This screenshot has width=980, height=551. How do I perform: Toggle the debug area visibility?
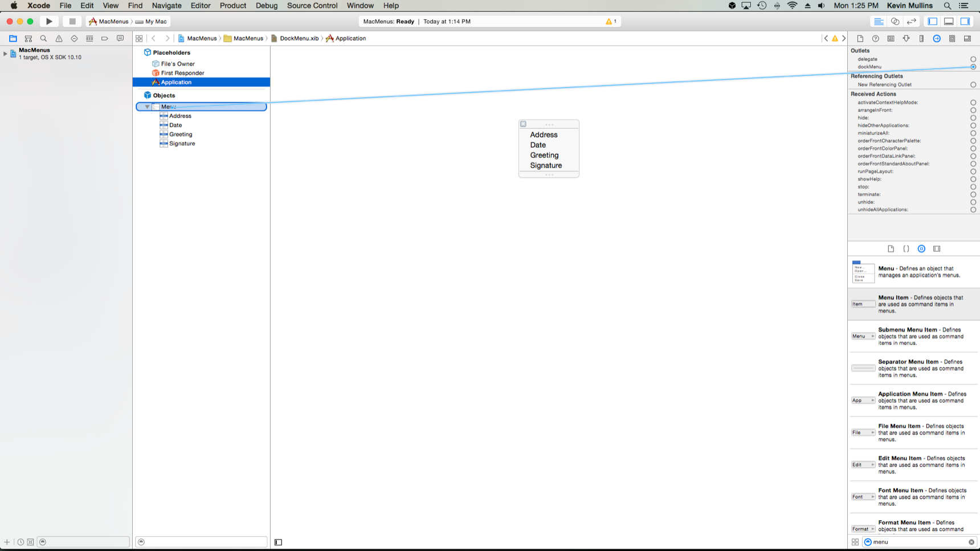click(949, 22)
